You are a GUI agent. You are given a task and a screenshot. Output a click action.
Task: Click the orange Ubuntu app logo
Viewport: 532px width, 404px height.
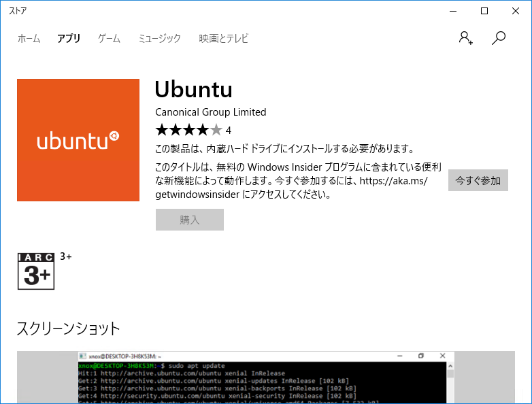click(x=78, y=140)
